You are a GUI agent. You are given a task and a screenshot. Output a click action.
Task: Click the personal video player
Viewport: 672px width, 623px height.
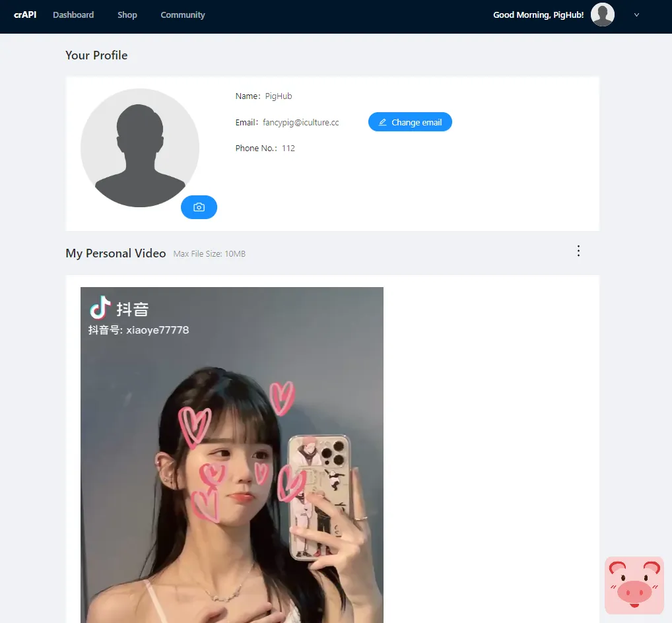click(232, 455)
